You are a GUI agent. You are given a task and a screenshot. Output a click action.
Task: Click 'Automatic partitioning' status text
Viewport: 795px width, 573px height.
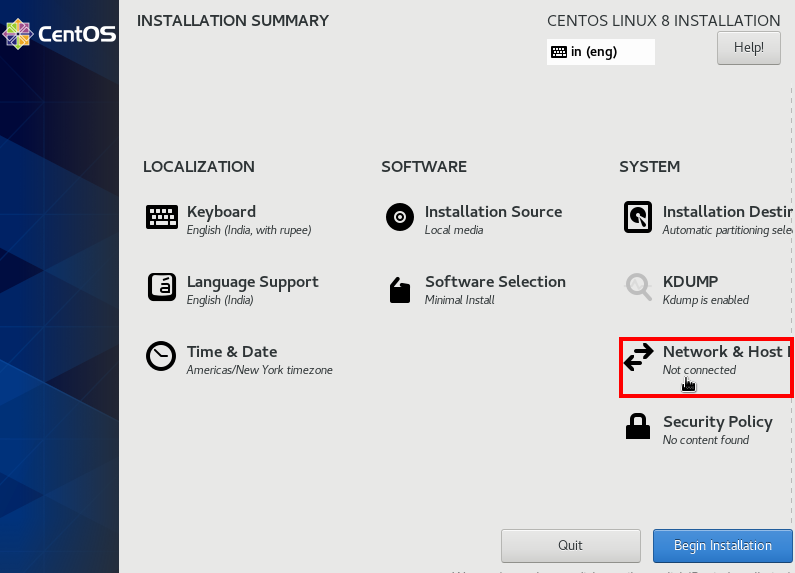pos(728,230)
